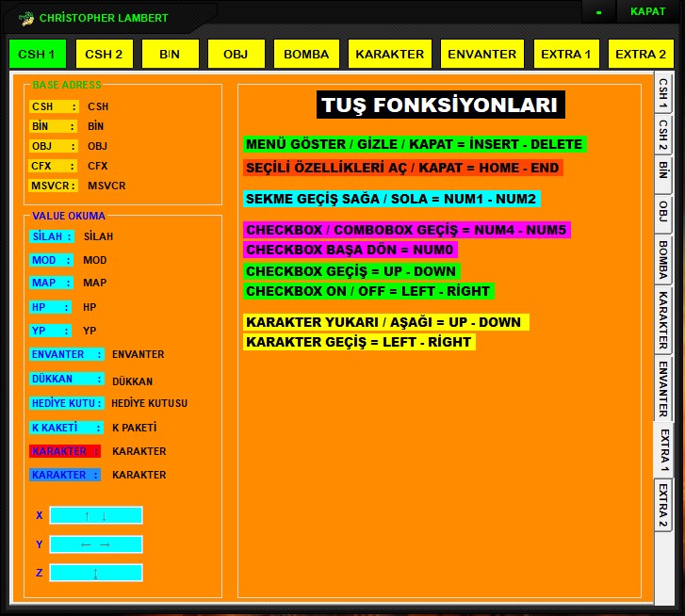
Task: Click the app logo beside Christopher Lambert
Action: point(26,18)
